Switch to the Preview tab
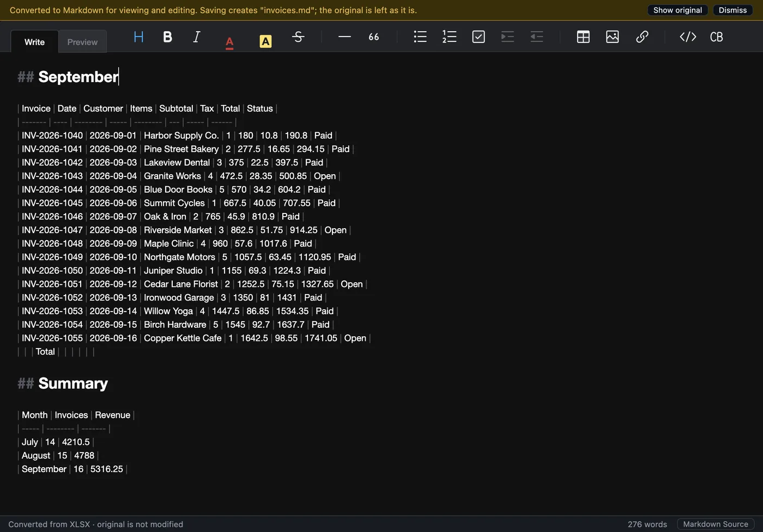The image size is (763, 532). click(x=82, y=42)
